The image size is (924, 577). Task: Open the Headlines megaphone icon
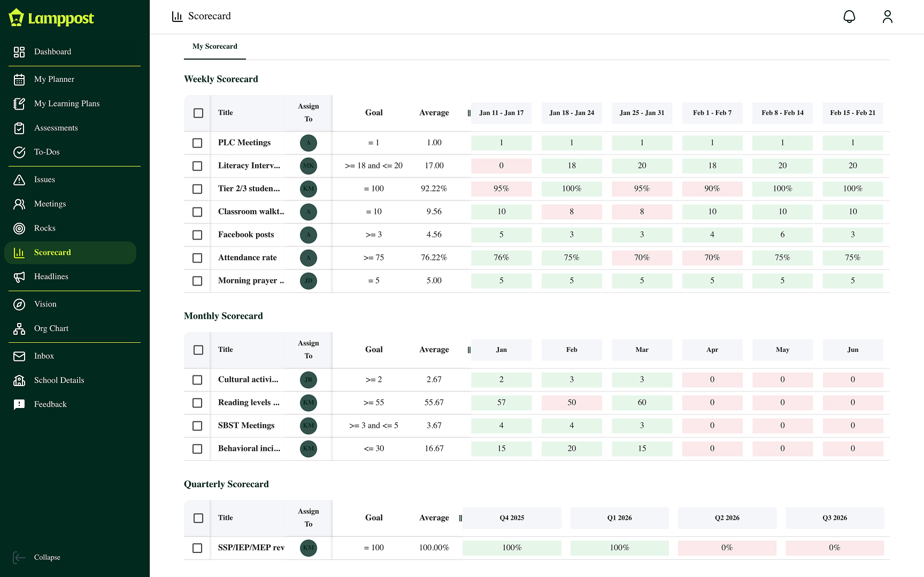(x=20, y=276)
